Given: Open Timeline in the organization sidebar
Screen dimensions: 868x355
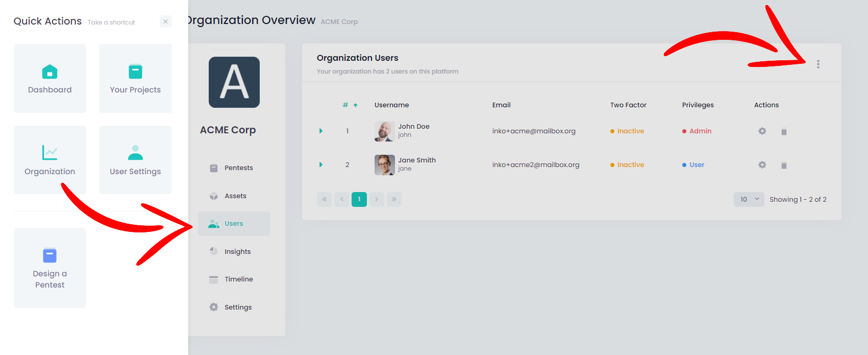Looking at the screenshot, I should 238,279.
